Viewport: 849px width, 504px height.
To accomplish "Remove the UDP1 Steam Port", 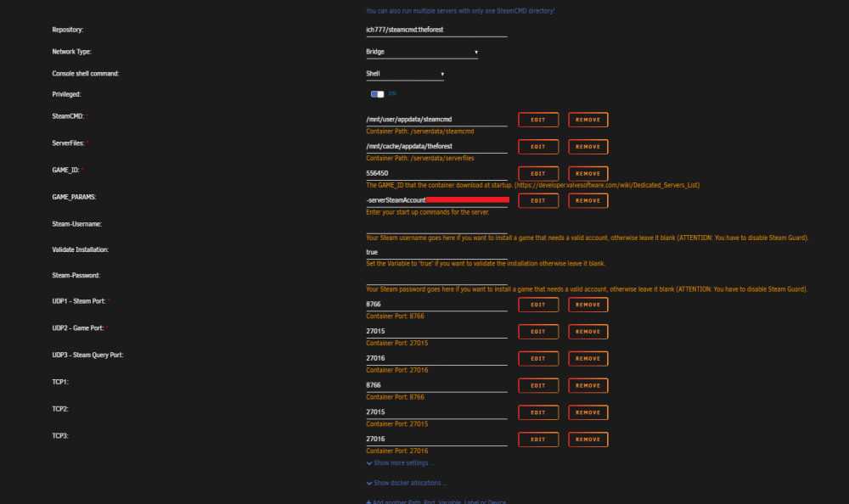I will click(588, 305).
